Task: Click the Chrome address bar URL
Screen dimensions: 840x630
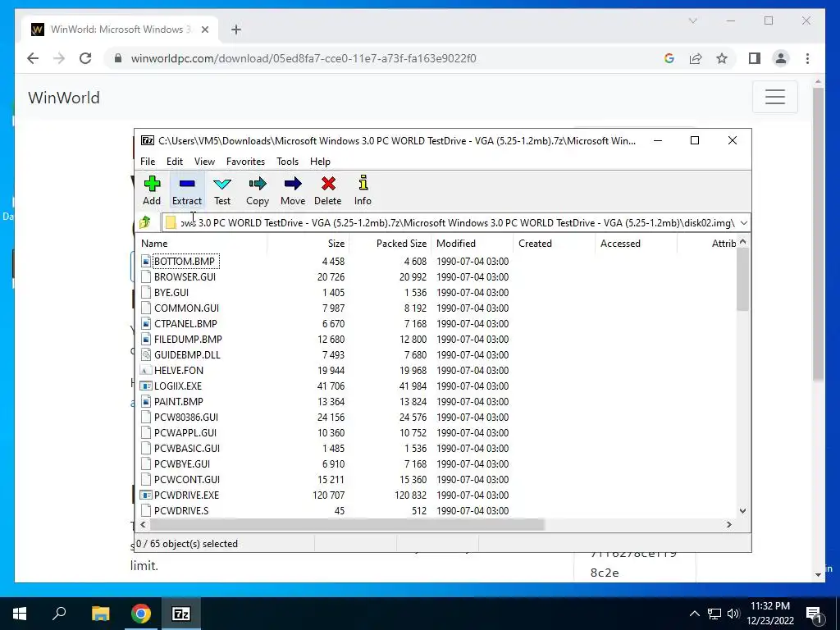Action: pyautogui.click(x=304, y=58)
